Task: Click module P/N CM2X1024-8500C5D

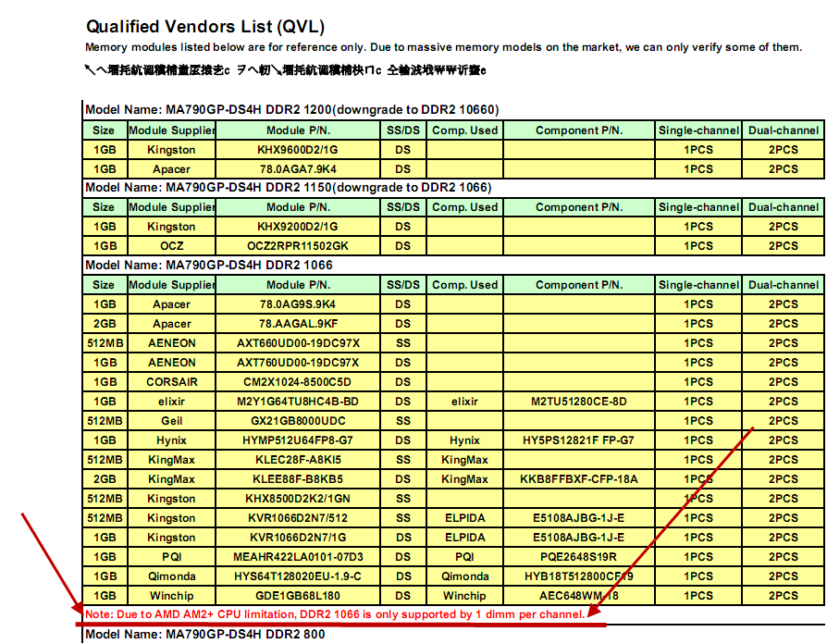Action: click(298, 382)
